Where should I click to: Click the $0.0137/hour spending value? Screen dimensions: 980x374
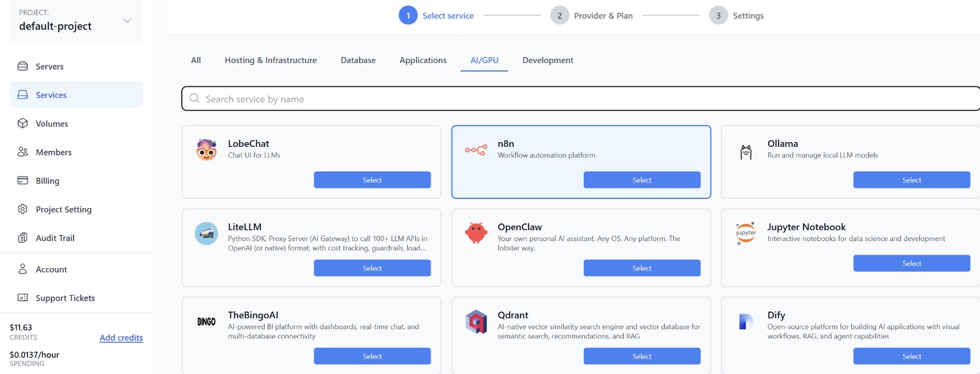(34, 355)
